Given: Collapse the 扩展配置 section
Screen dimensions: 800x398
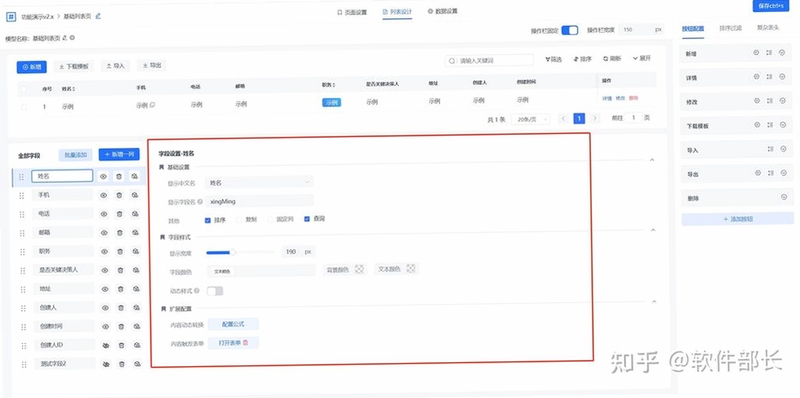Looking at the screenshot, I should point(654,302).
